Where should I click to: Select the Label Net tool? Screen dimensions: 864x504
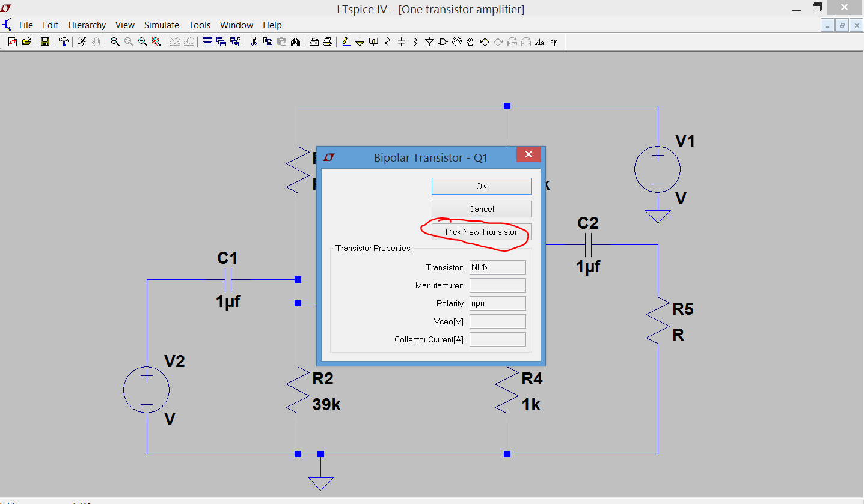[x=373, y=42]
